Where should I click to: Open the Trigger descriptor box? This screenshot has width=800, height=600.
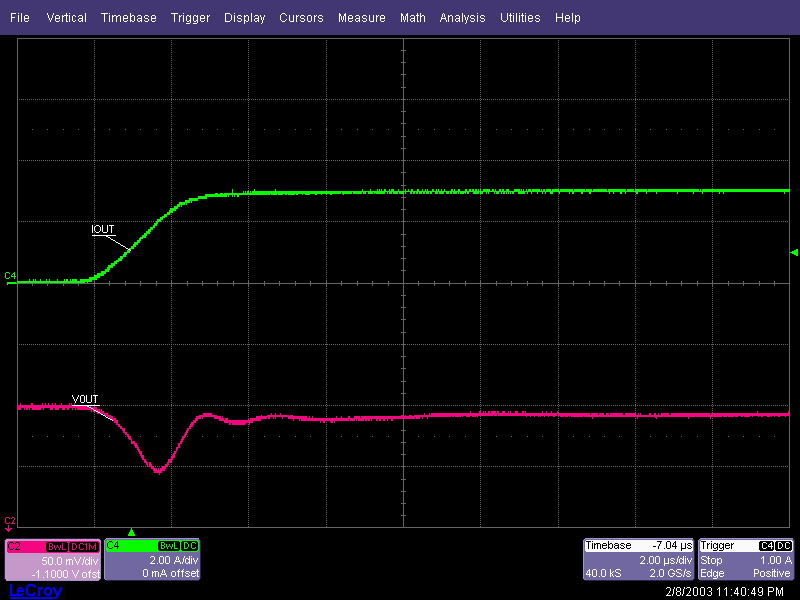point(747,560)
